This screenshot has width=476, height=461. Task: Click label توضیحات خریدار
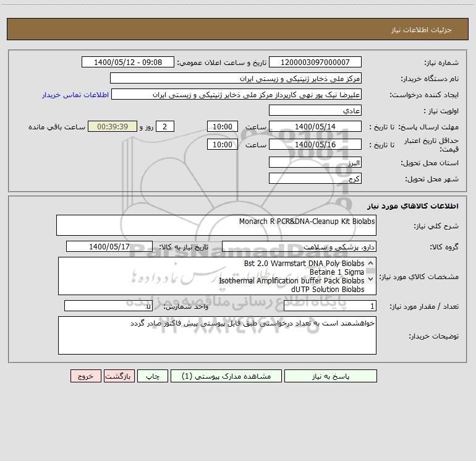click(x=434, y=336)
